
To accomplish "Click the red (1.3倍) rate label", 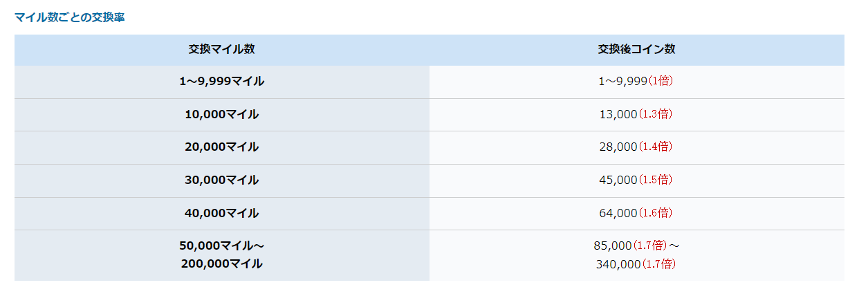I will [x=655, y=114].
